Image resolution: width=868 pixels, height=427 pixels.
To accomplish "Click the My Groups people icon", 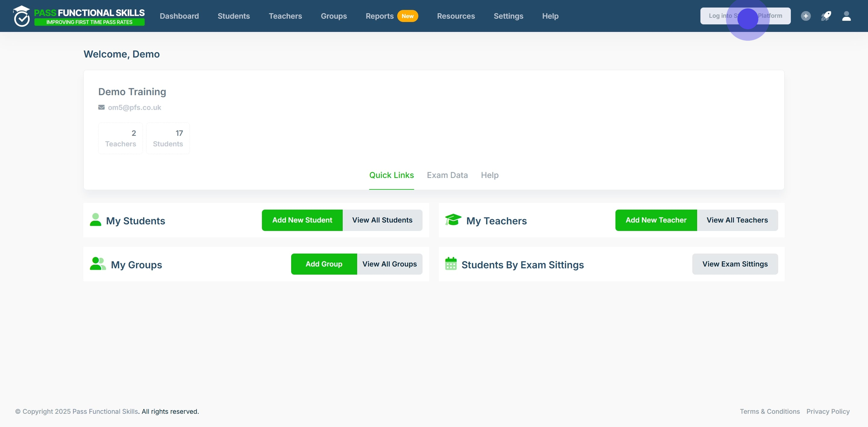I will tap(98, 264).
